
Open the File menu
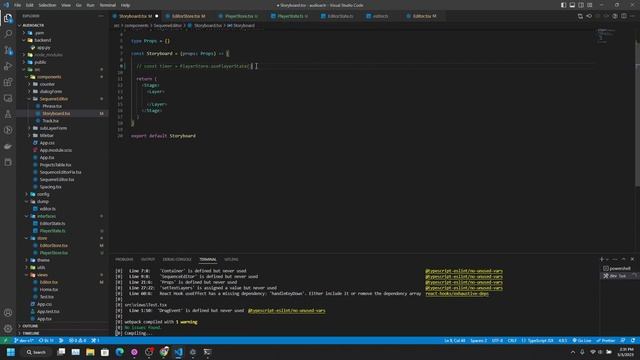pyautogui.click(x=17, y=5)
